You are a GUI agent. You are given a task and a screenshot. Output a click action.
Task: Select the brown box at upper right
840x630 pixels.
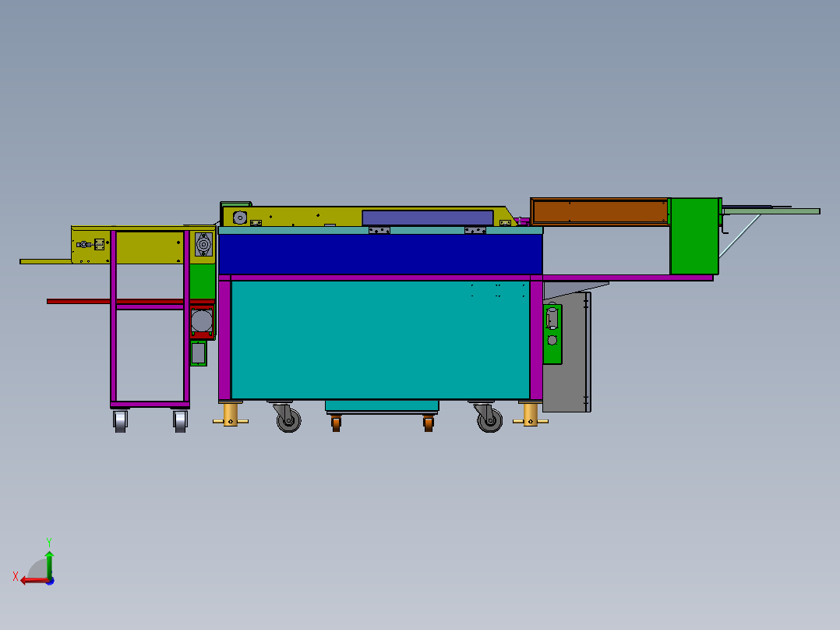[600, 211]
